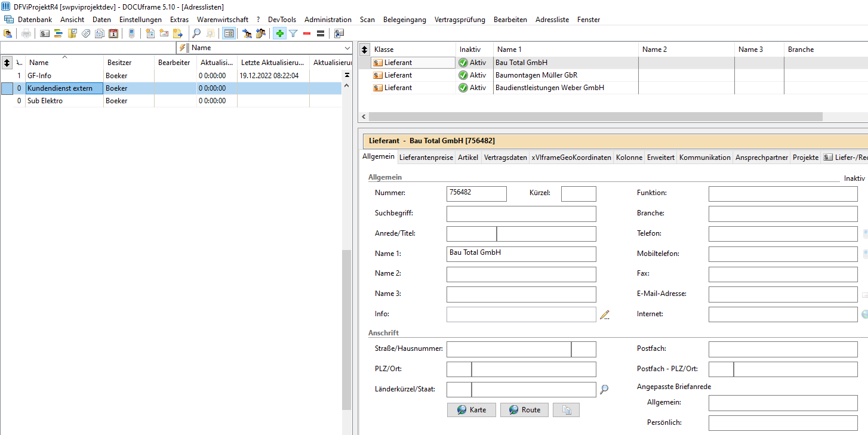Screen dimensions: 868x435
Task: Click the Route button
Action: [524, 410]
